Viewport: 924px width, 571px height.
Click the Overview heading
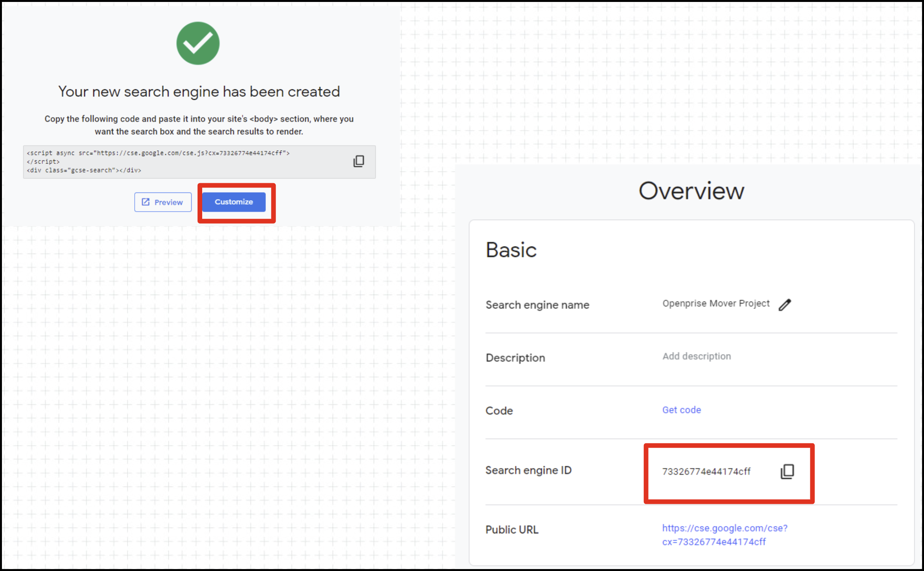click(692, 191)
